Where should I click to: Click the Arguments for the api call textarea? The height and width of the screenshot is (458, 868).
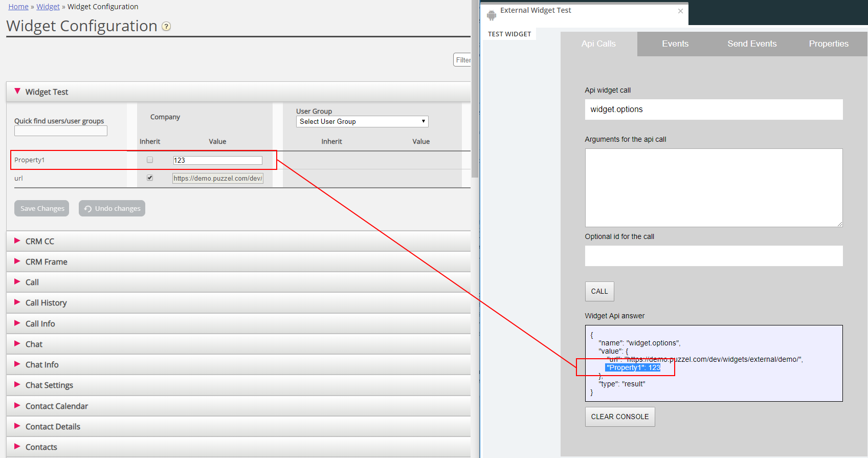click(714, 188)
